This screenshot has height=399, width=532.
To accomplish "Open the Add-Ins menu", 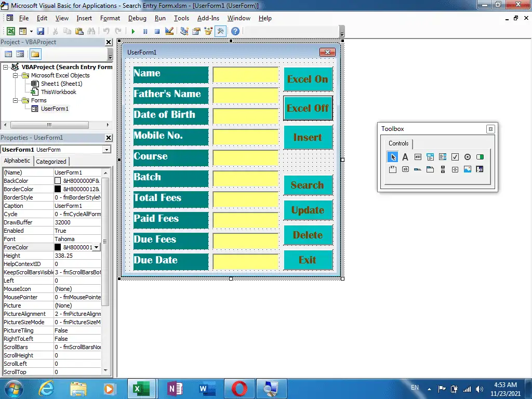I will pyautogui.click(x=208, y=18).
